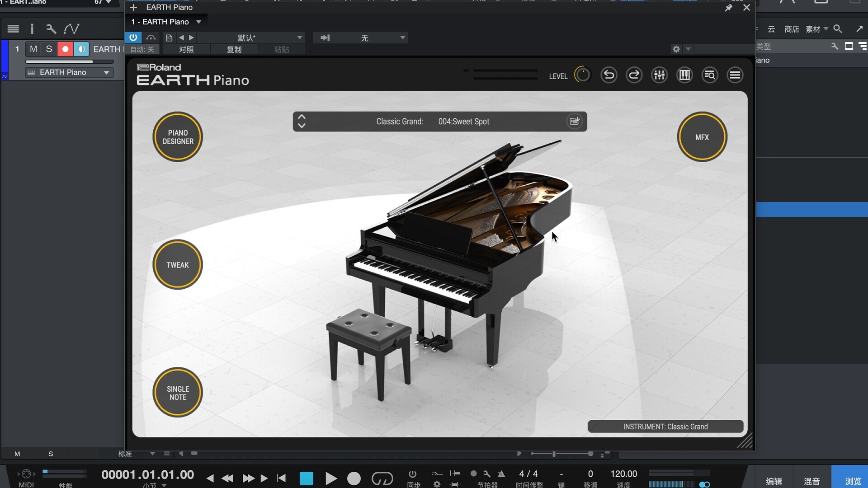This screenshot has width=868, height=488.
Task: Click the plus icon in plugin title bar
Action: click(133, 7)
